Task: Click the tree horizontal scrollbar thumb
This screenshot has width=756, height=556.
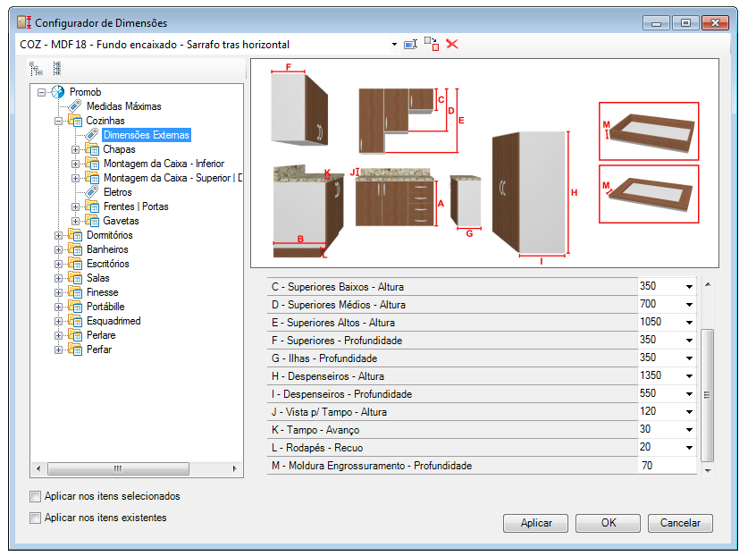Action: 118,468
